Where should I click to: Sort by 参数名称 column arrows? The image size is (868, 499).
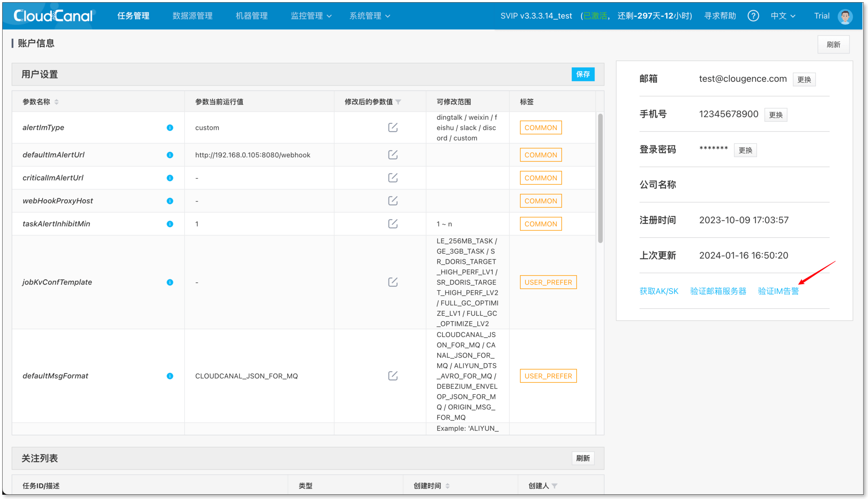pos(57,102)
